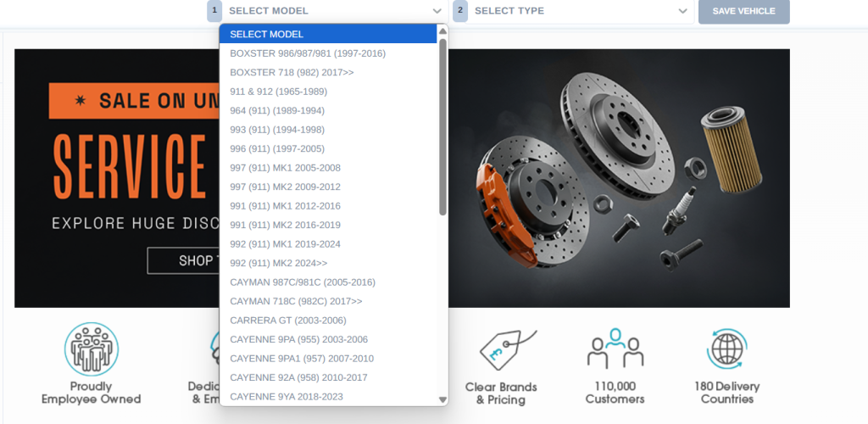868x424 pixels.
Task: Select CARRERA GT (2003-2006)
Action: point(328,321)
